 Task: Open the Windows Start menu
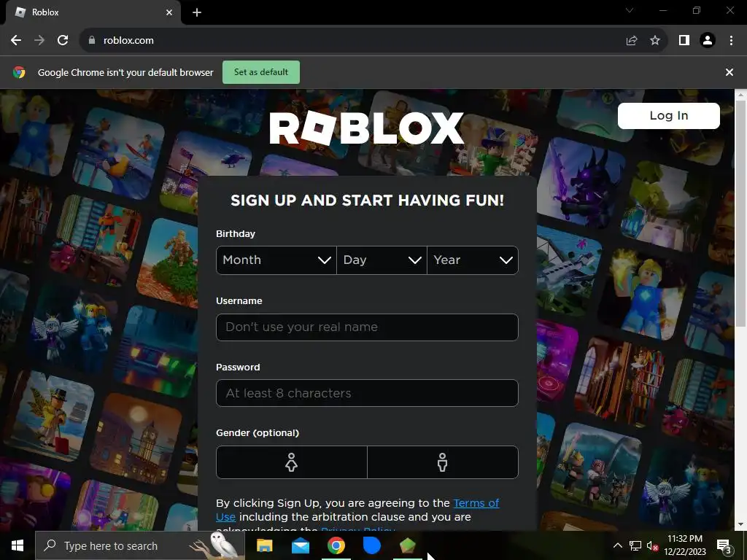pyautogui.click(x=18, y=545)
